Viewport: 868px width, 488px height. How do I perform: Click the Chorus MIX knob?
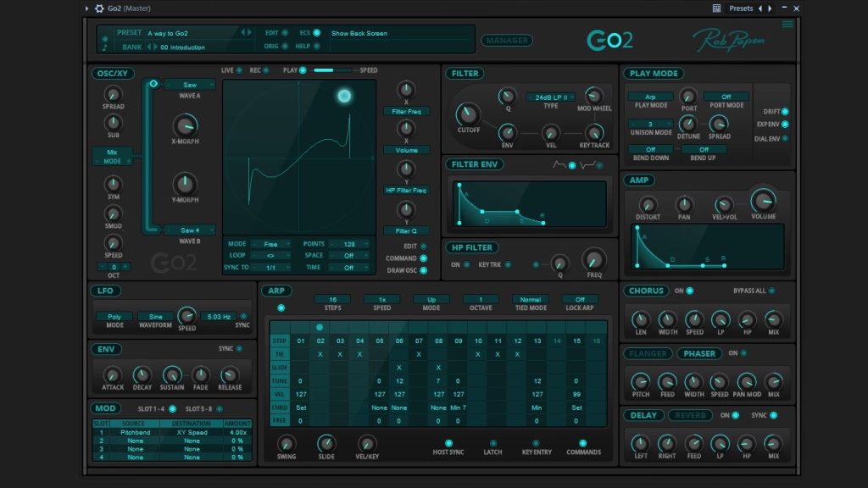pyautogui.click(x=773, y=319)
